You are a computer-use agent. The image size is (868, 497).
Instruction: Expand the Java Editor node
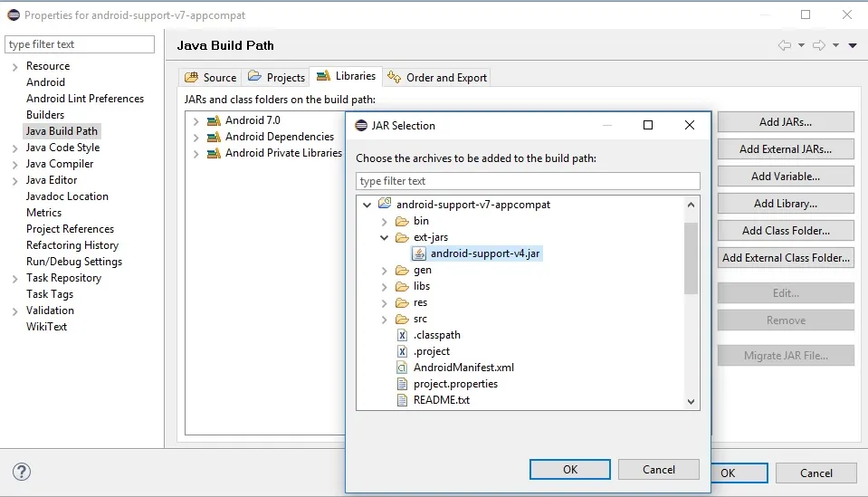pyautogui.click(x=15, y=181)
